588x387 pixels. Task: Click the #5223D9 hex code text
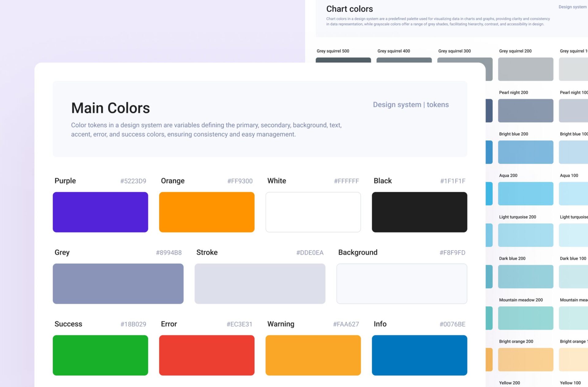(x=133, y=181)
